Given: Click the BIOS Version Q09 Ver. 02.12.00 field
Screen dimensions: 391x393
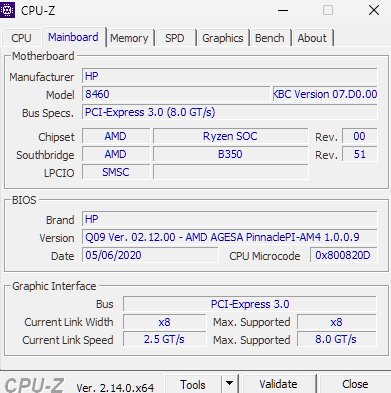Looking at the screenshot, I should (x=230, y=237).
